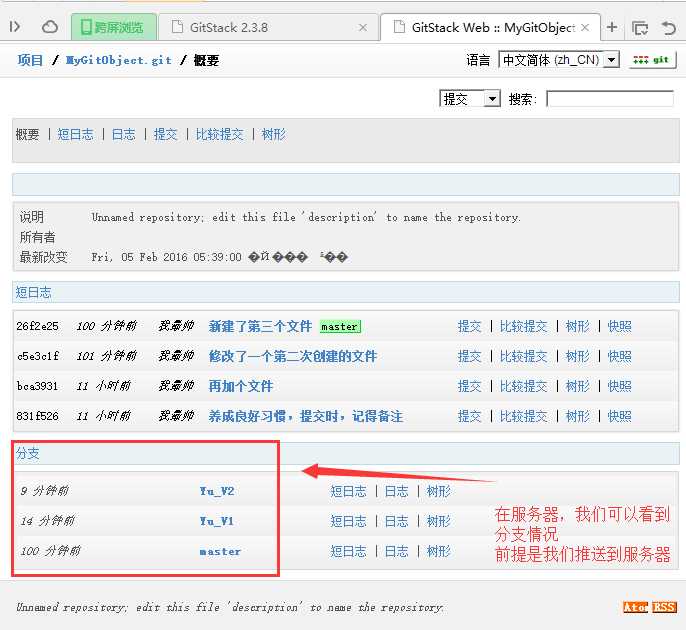Screen dimensions: 686x630
Task: Click 日志 for the master branch row
Action: click(x=396, y=551)
